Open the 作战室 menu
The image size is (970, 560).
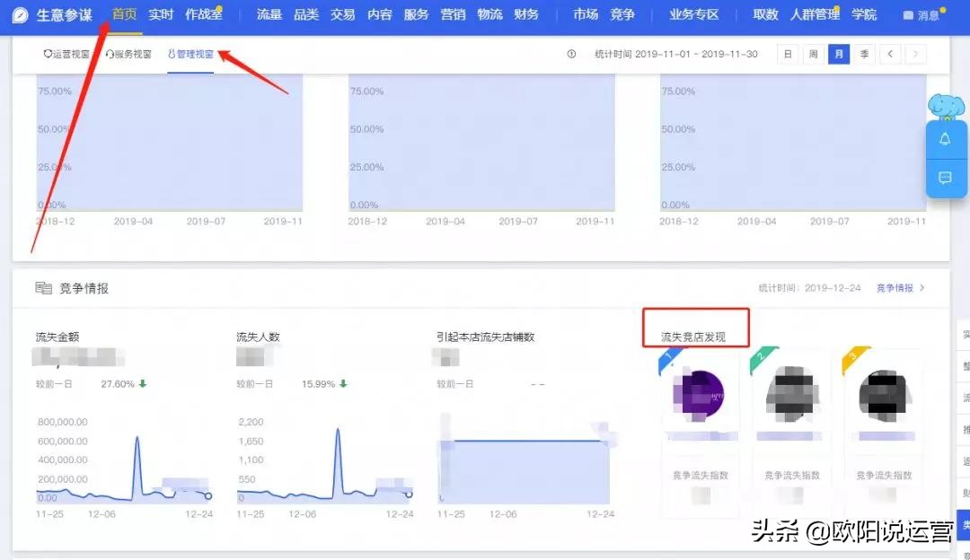[204, 14]
